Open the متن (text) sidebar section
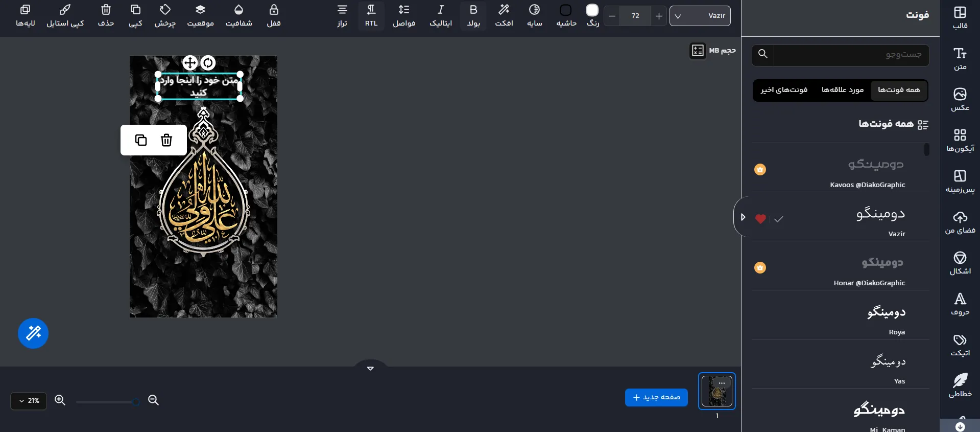Viewport: 980px width, 432px height. click(960, 58)
